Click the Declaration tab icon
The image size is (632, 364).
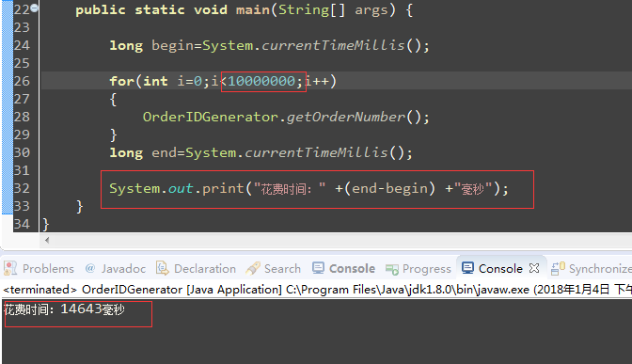click(162, 268)
